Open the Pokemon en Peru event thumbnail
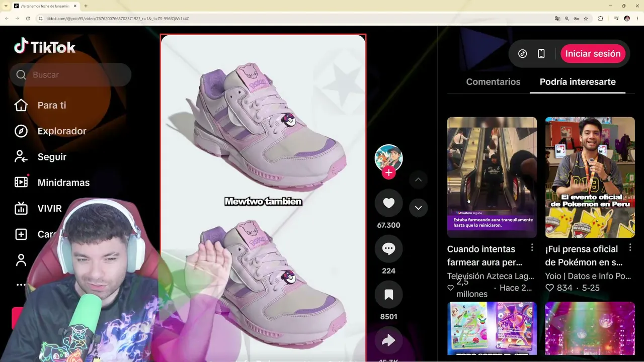The image size is (644, 362). pos(590,177)
